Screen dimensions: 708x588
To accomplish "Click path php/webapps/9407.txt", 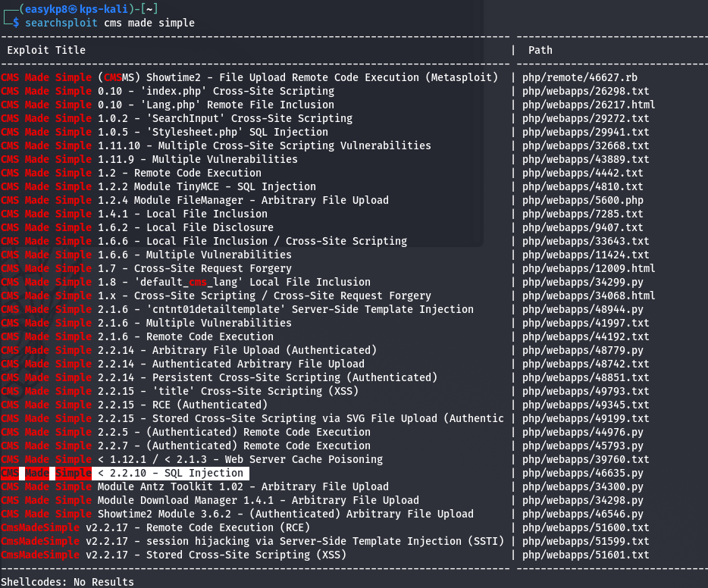I will (x=582, y=227).
